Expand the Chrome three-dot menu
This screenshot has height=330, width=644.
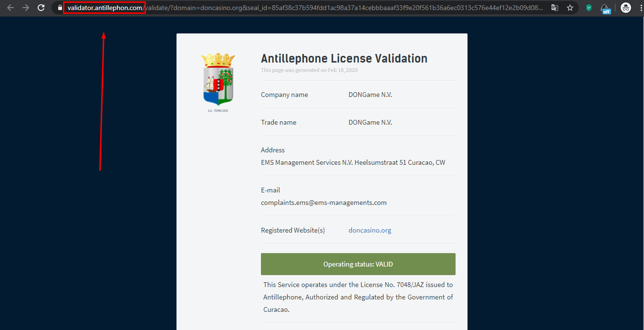pyautogui.click(x=639, y=8)
